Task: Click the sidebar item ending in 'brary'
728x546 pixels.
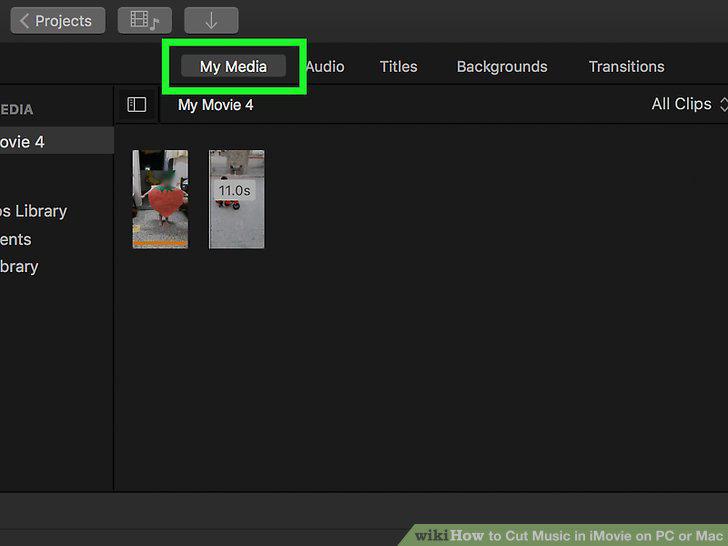Action: [19, 267]
